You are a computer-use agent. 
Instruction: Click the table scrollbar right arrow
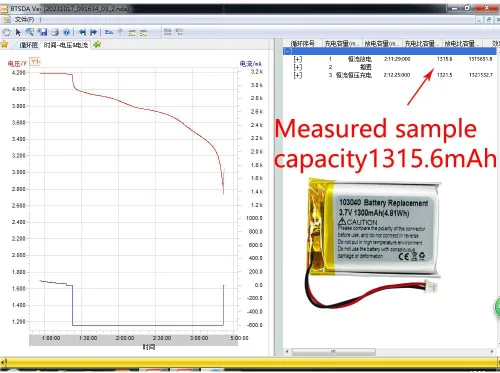[492, 351]
